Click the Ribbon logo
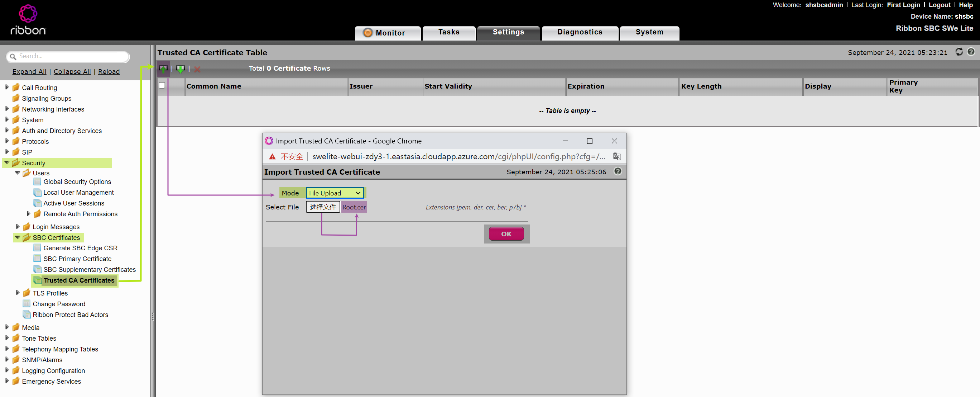Image resolution: width=980 pixels, height=397 pixels. [28, 20]
